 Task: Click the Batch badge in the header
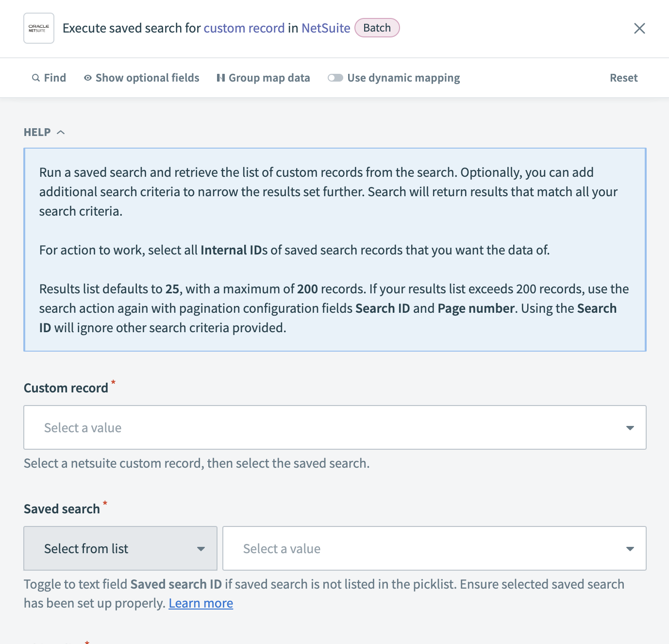tap(377, 28)
